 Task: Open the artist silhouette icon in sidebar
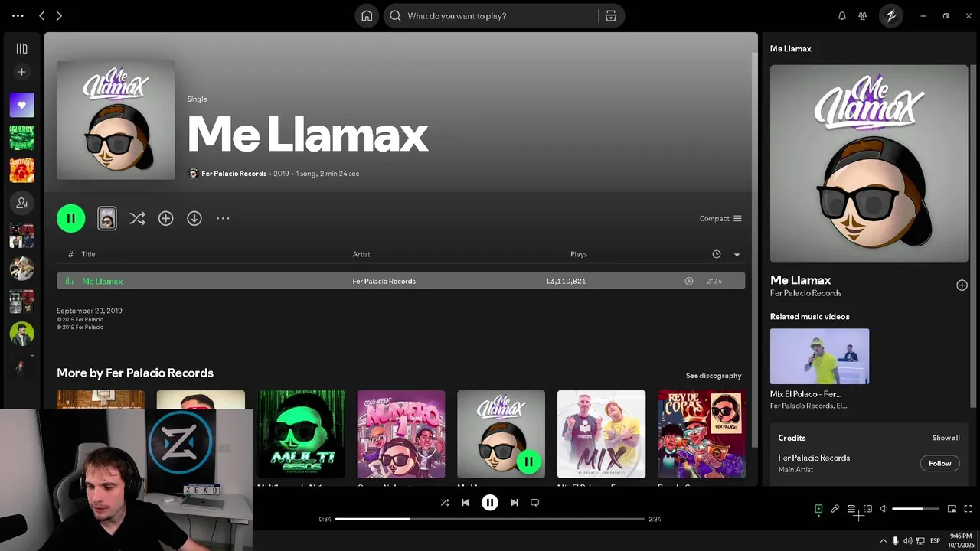click(21, 203)
